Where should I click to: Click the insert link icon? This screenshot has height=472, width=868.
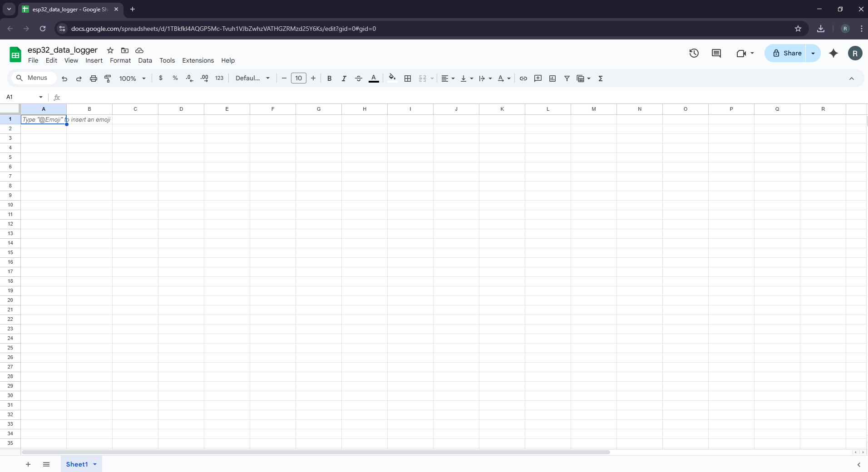[523, 79]
